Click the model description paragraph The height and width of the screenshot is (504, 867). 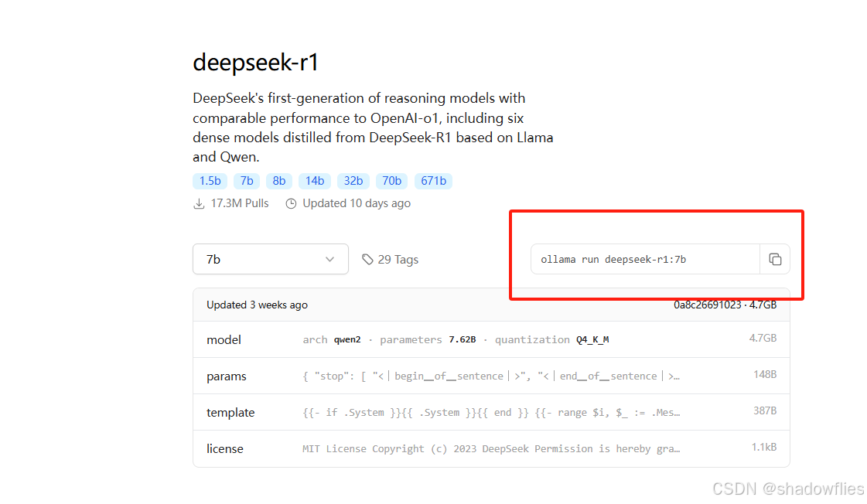tap(373, 128)
